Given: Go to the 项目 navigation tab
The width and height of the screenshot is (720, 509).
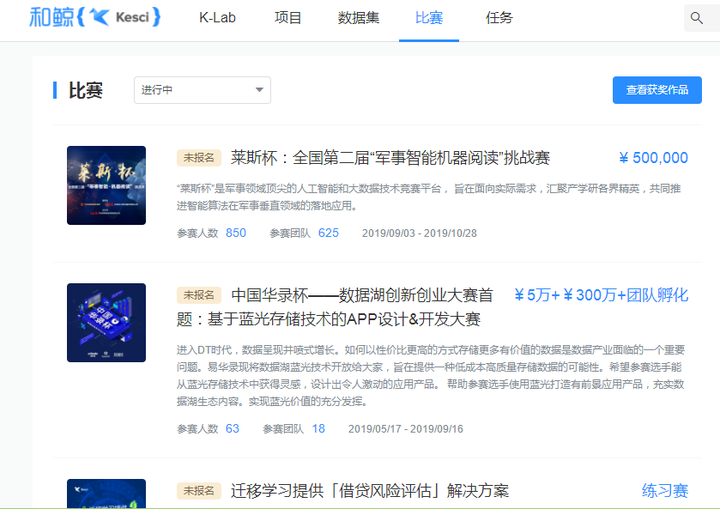Looking at the screenshot, I should 288,17.
